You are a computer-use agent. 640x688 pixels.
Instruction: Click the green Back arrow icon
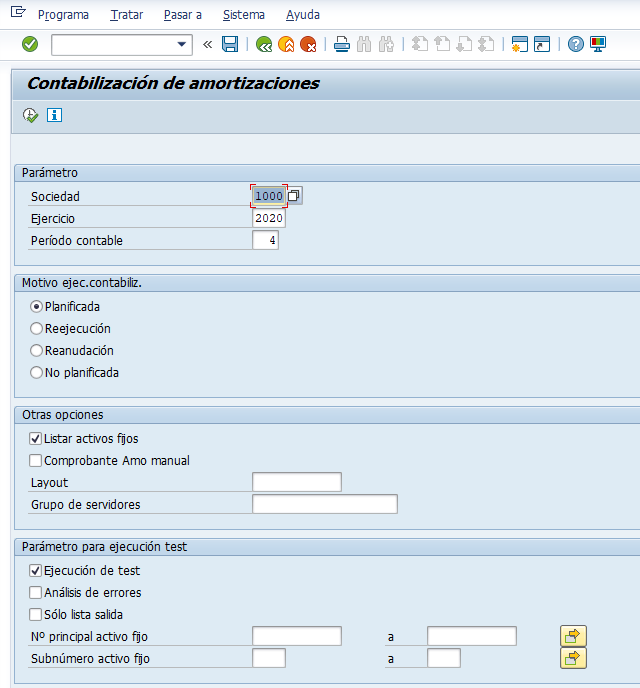pyautogui.click(x=264, y=44)
